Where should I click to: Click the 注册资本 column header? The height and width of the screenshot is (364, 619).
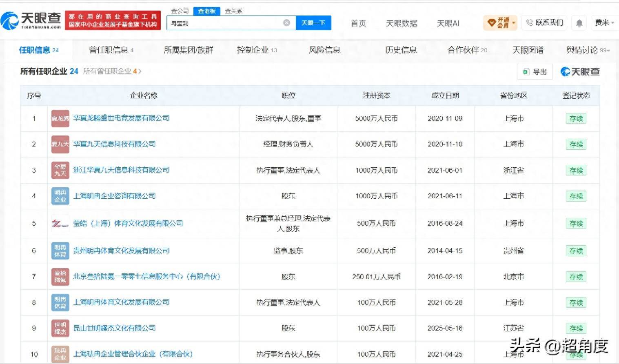click(377, 95)
